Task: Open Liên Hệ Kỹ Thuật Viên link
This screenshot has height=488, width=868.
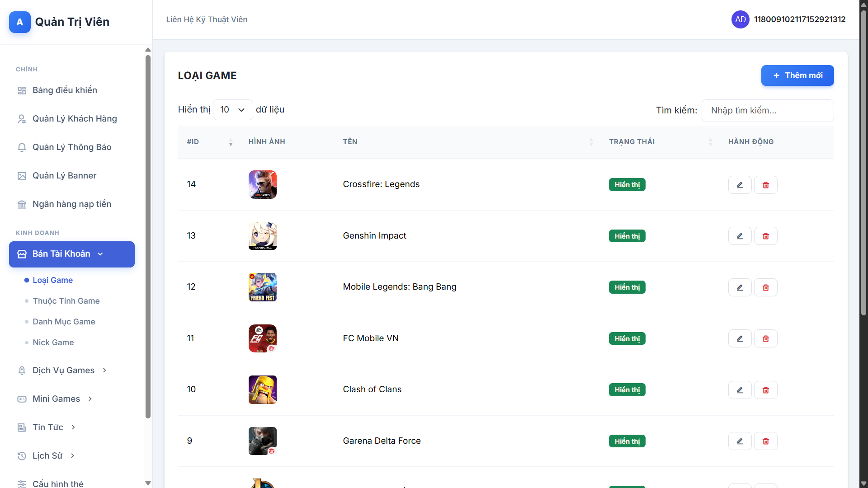Action: (207, 19)
